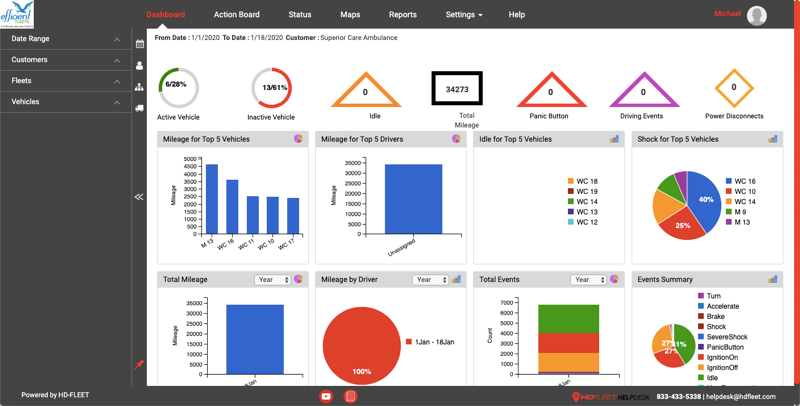Open the Status tab
Image resolution: width=800 pixels, height=406 pixels.
coord(299,14)
